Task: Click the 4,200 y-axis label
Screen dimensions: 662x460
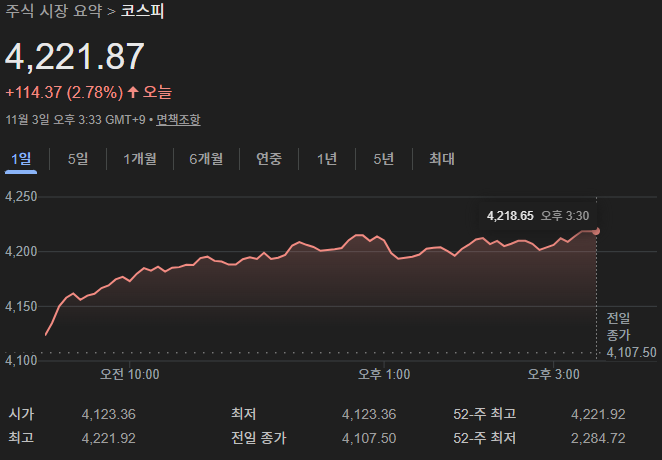Action: (21, 252)
